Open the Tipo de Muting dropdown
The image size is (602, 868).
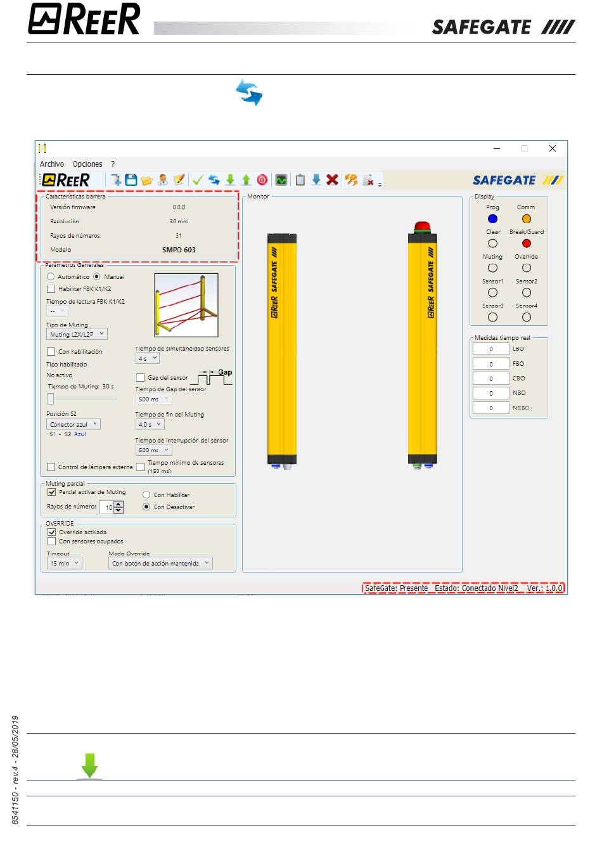pyautogui.click(x=77, y=334)
